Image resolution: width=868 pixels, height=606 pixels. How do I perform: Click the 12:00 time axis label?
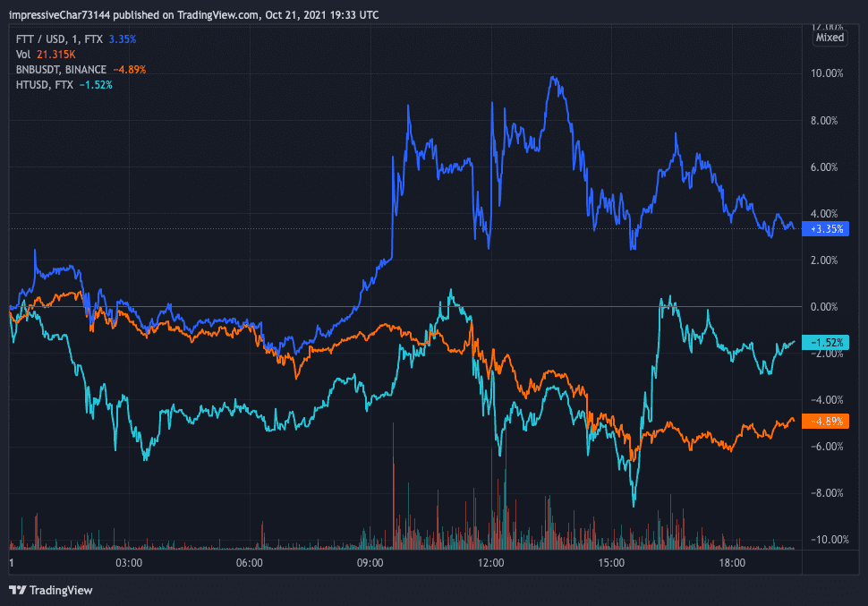pos(490,563)
